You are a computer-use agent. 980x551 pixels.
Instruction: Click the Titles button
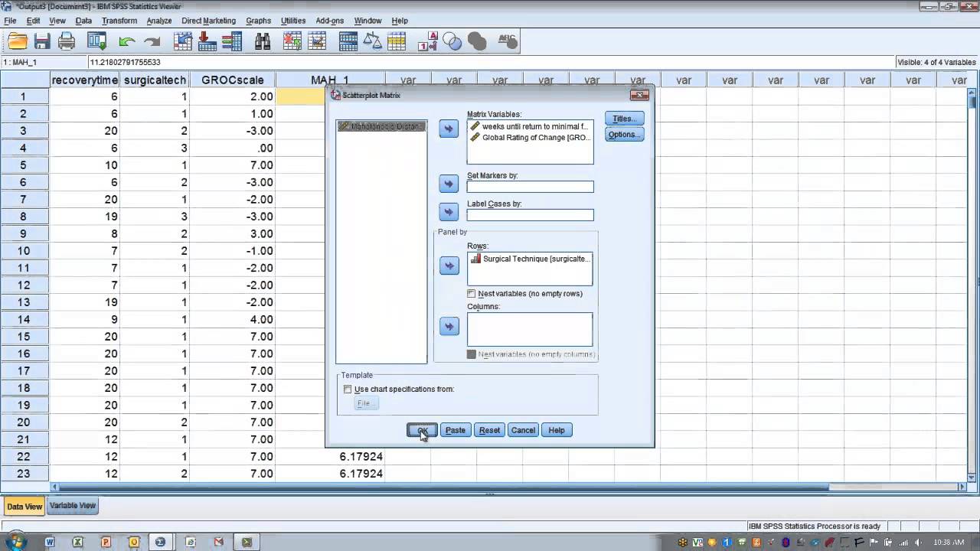624,119
